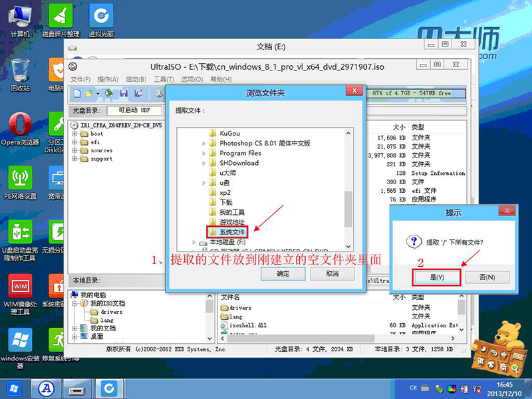
Task: Click 确定 in the browse folder dialog
Action: (x=283, y=274)
